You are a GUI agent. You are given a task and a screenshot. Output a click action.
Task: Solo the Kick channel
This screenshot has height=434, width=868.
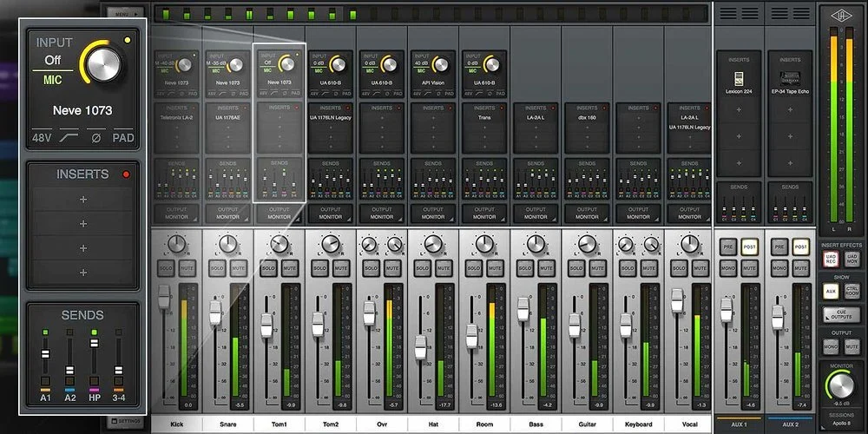coord(166,268)
